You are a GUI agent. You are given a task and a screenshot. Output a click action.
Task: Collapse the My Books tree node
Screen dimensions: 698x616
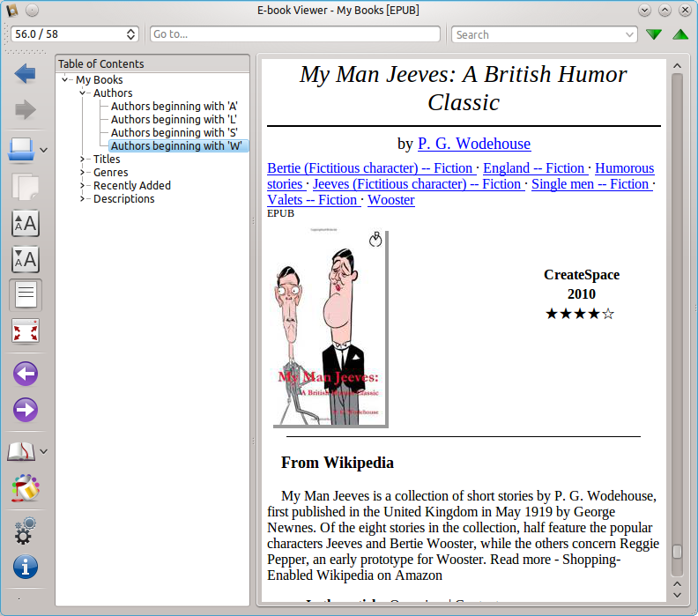click(65, 79)
